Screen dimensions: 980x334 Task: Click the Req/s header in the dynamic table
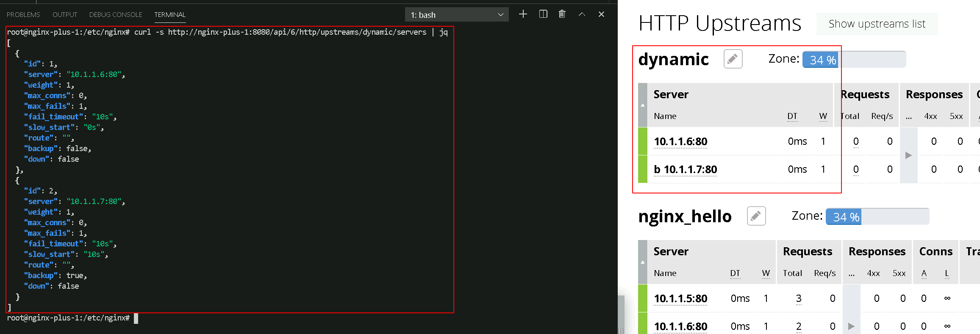click(x=882, y=116)
